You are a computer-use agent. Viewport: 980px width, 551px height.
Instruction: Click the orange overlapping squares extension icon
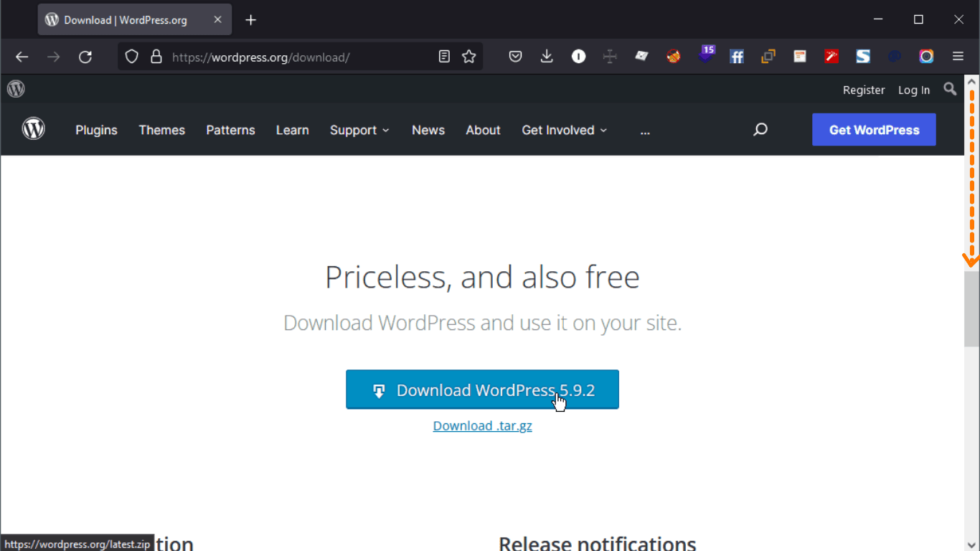[x=768, y=57]
